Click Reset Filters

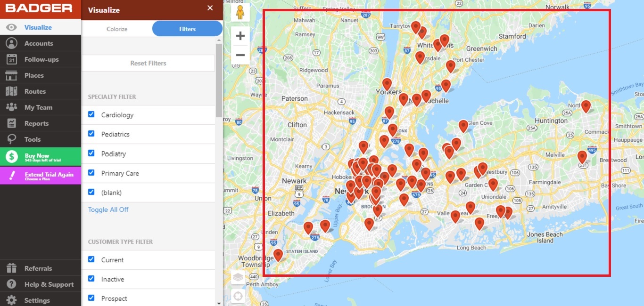point(148,63)
